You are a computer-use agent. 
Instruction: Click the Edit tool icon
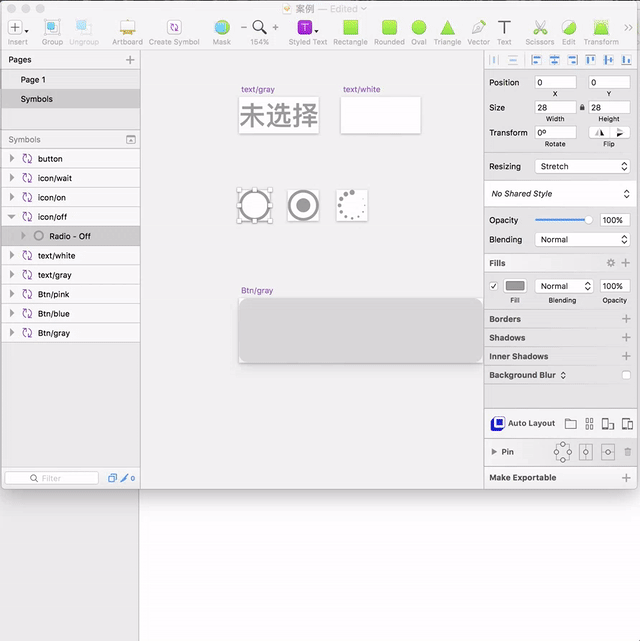pos(568,27)
